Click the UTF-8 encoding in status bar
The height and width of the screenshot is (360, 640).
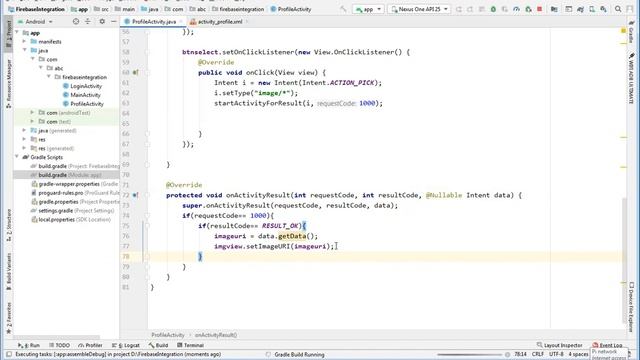(556, 354)
